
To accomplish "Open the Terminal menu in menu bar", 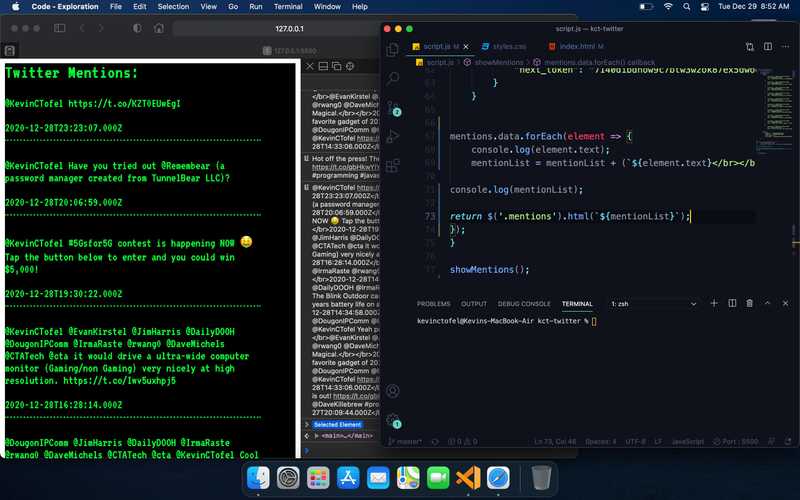I will pyautogui.click(x=288, y=6).
